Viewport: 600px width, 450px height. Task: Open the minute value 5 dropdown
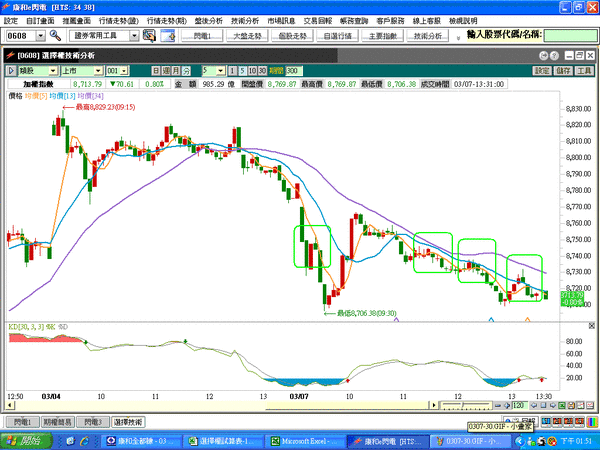tap(221, 71)
